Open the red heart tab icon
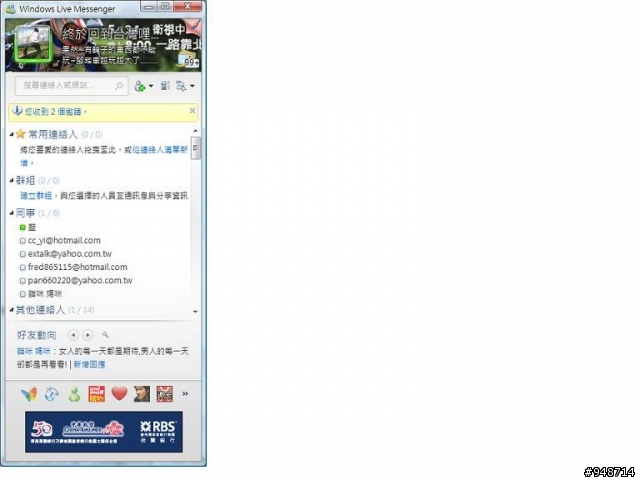The height and width of the screenshot is (480, 640). 120,394
